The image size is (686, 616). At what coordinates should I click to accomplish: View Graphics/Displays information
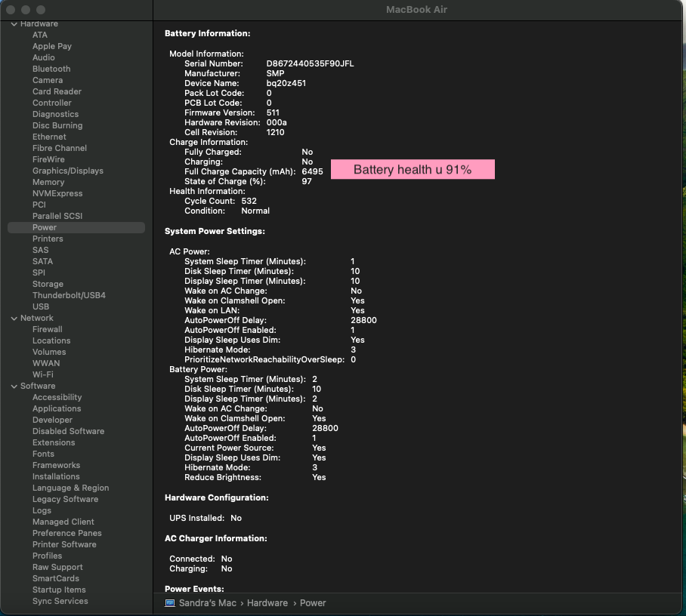point(68,171)
